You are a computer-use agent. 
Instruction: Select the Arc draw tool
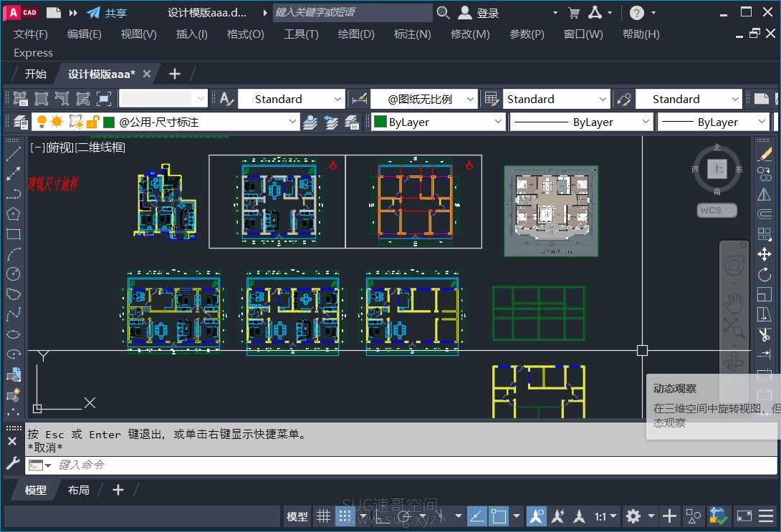tap(14, 253)
